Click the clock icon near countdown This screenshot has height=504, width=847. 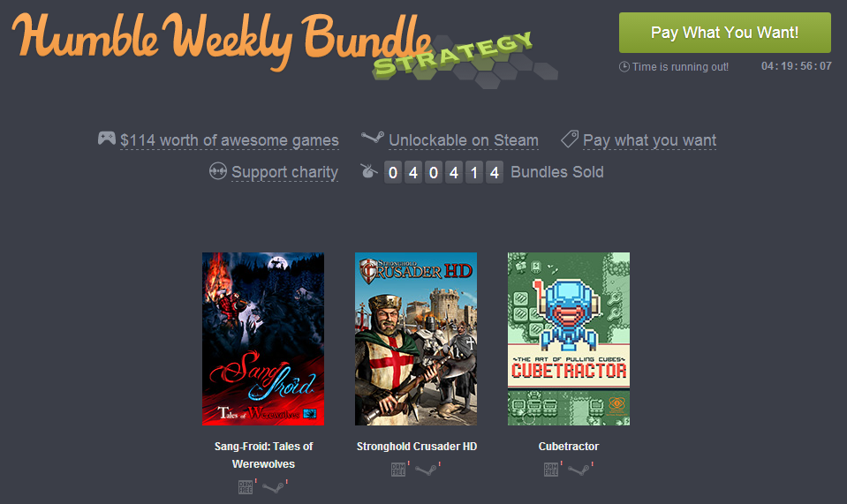point(624,66)
